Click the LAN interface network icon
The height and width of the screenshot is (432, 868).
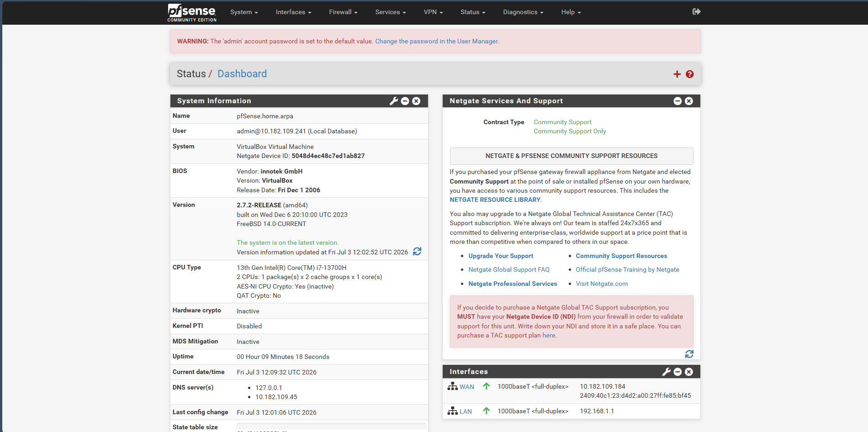(x=453, y=411)
